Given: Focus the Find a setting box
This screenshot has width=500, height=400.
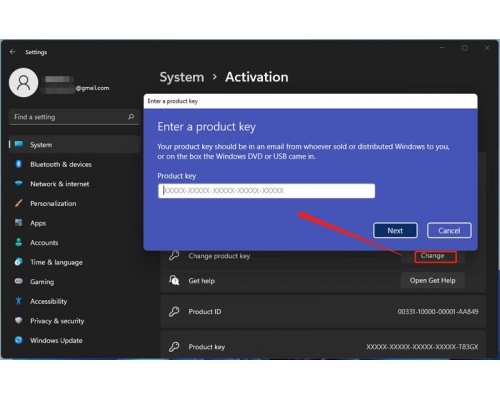Looking at the screenshot, I should (x=74, y=117).
